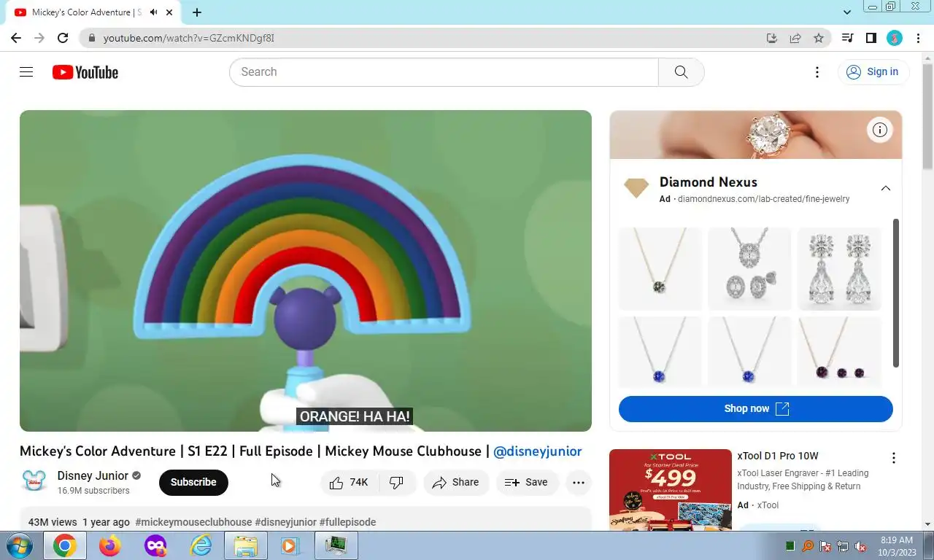The height and width of the screenshot is (560, 934).
Task: Go to YouTube home via logo
Action: (x=85, y=72)
